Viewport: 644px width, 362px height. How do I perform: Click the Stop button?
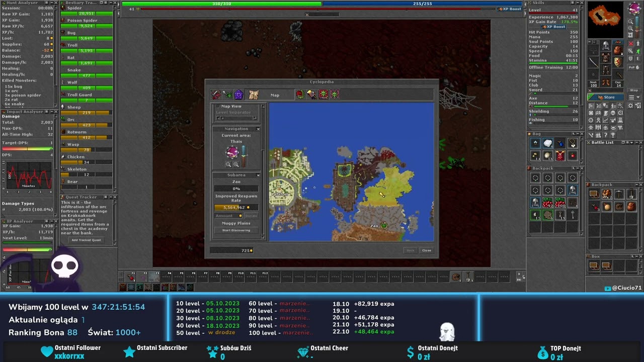click(634, 90)
